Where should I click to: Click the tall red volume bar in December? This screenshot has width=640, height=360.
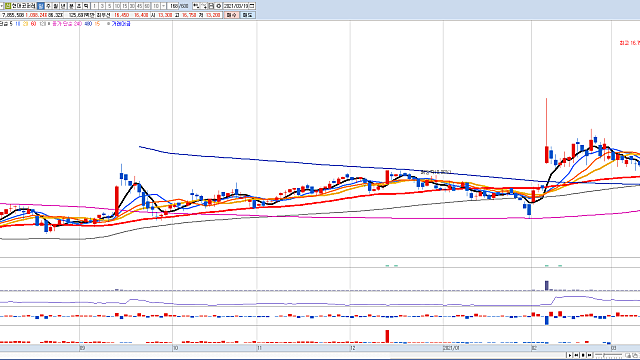pyautogui.click(x=387, y=336)
